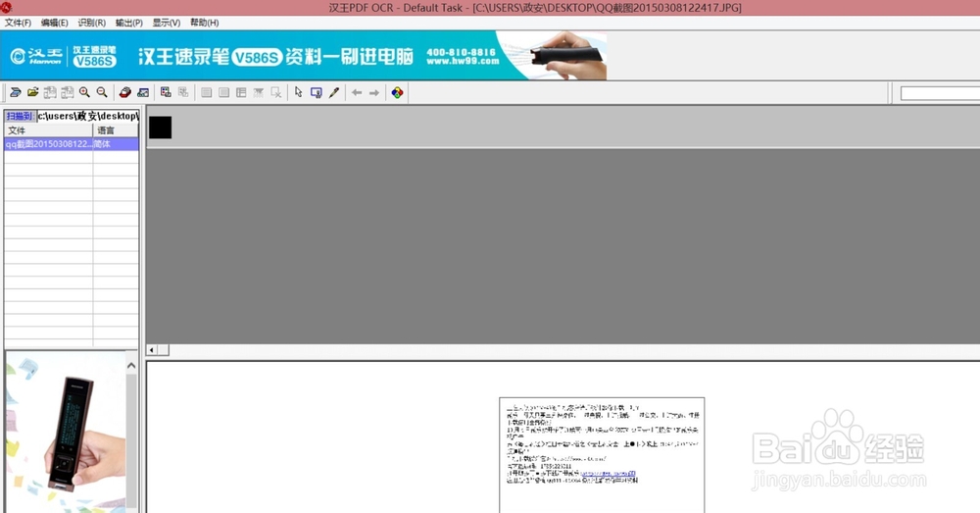Screen dimensions: 980x513
Task: Click the scanner pen ad image
Action: (x=65, y=433)
